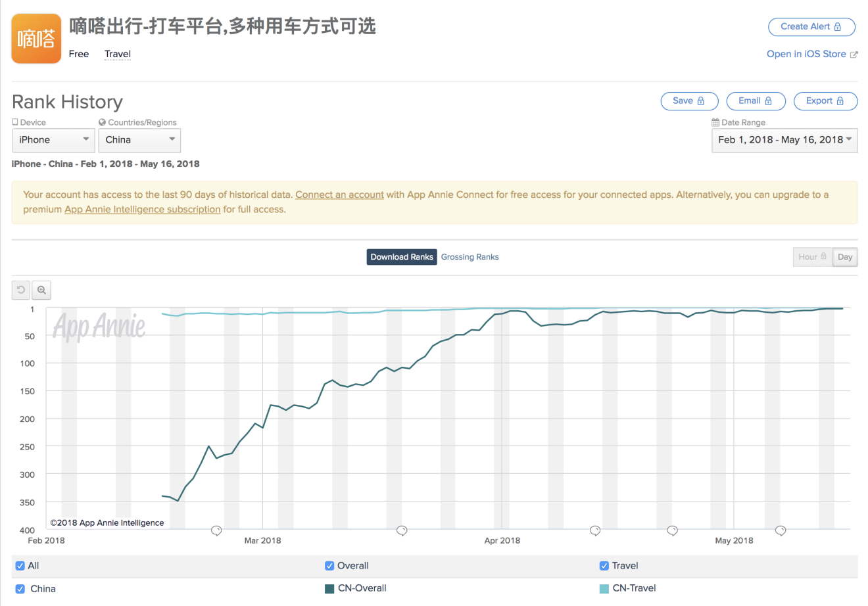This screenshot has height=606, width=868.
Task: Click the CN-Travel color swatch
Action: pyautogui.click(x=604, y=589)
